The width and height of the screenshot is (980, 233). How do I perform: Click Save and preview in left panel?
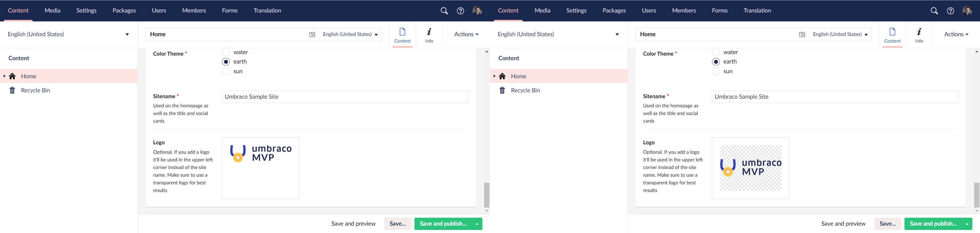coord(353,224)
